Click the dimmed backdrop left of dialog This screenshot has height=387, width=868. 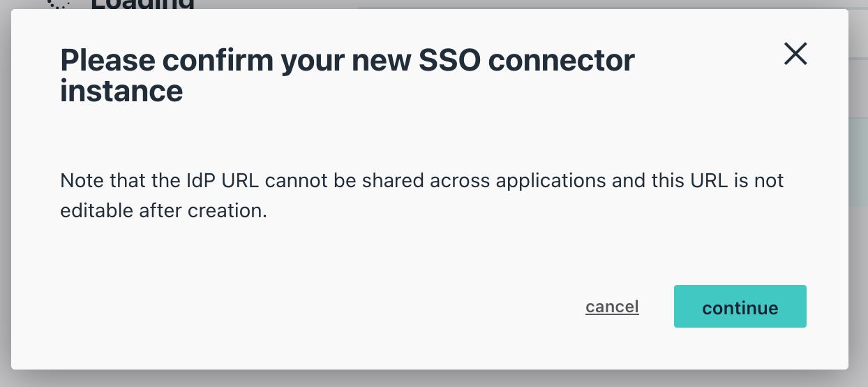coord(5,210)
